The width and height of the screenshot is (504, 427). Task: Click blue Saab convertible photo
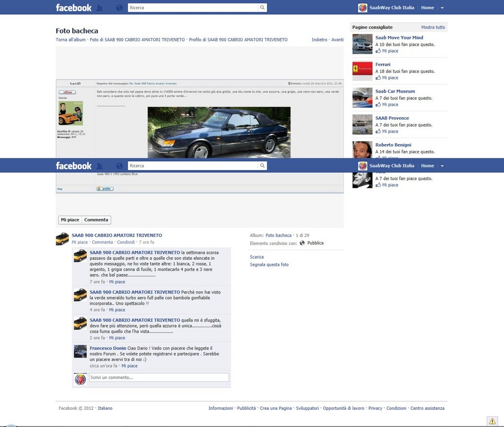click(x=219, y=132)
